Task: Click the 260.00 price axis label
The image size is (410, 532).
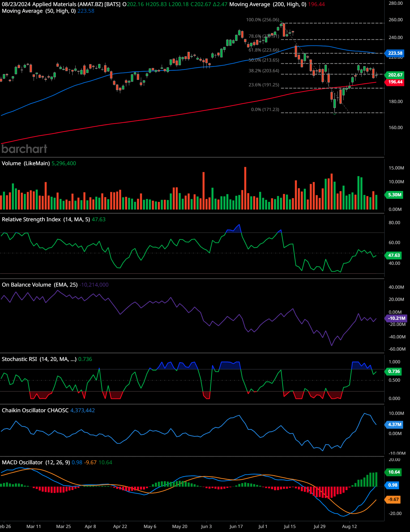Action: pos(396,20)
